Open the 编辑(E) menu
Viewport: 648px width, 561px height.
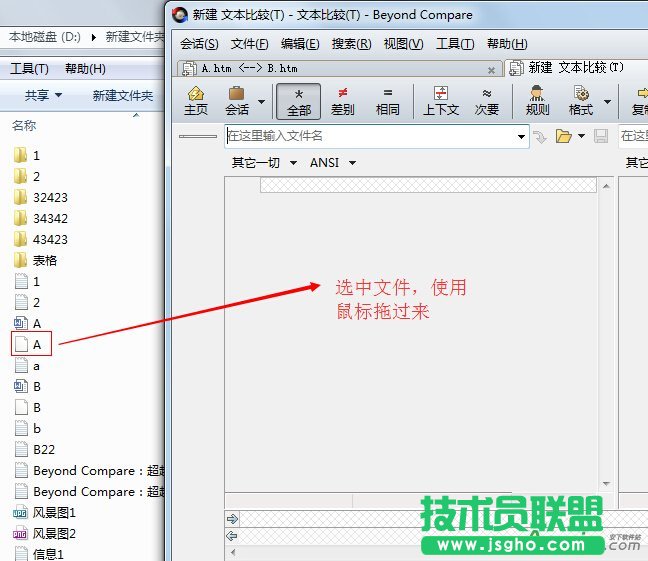tap(300, 44)
